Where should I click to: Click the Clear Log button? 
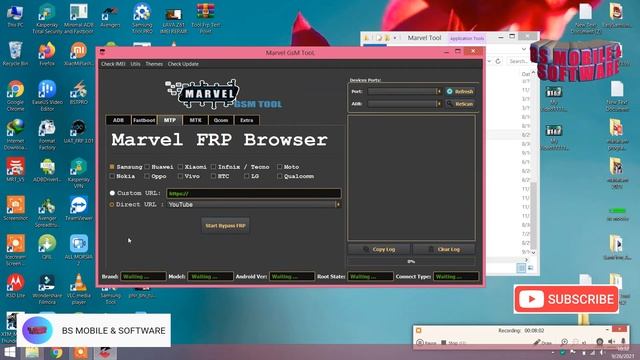[444, 249]
